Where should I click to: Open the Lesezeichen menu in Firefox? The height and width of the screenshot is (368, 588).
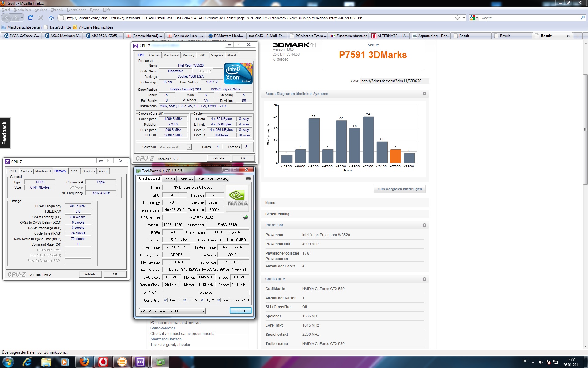click(77, 10)
